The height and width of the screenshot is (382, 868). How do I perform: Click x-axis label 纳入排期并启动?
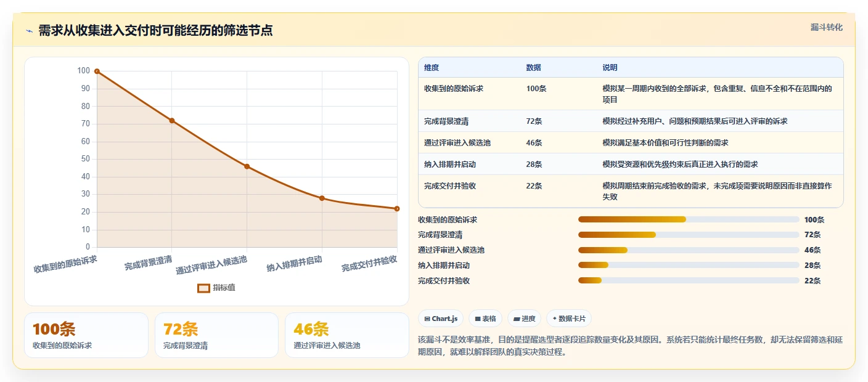coord(295,264)
